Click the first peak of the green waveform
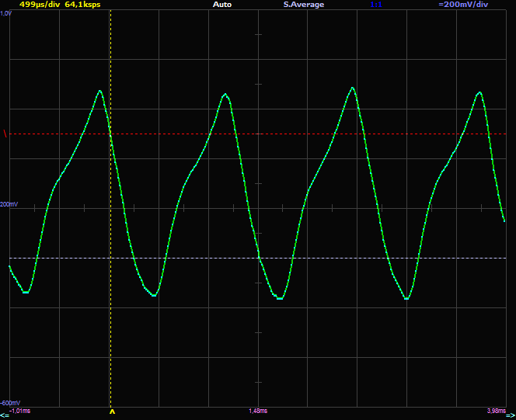 coord(99,91)
